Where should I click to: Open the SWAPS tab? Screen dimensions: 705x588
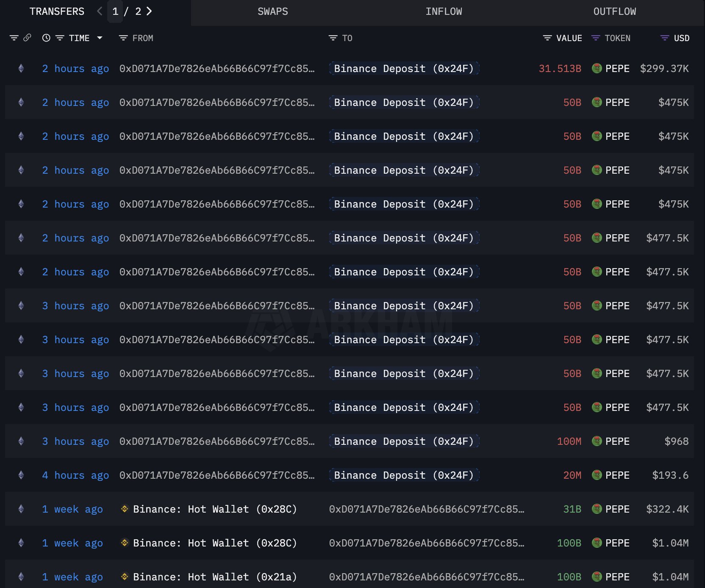click(x=273, y=12)
